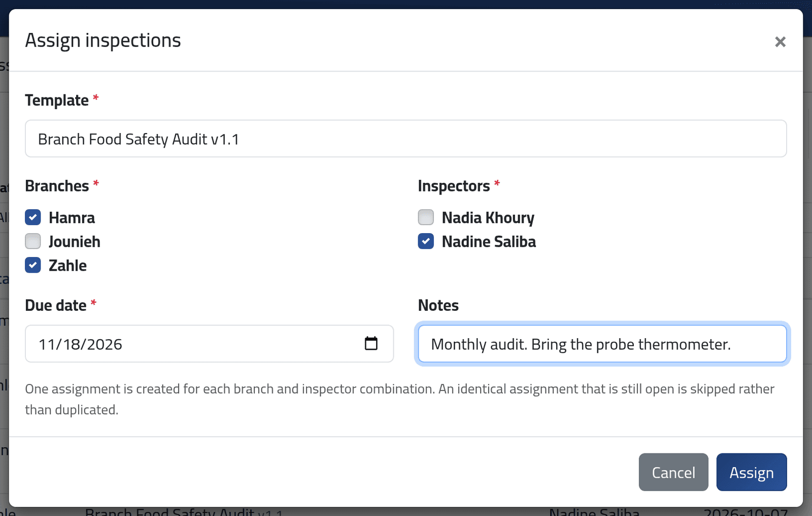The width and height of the screenshot is (812, 516).
Task: Click the Due date field showing 11/18/2026
Action: coord(209,344)
